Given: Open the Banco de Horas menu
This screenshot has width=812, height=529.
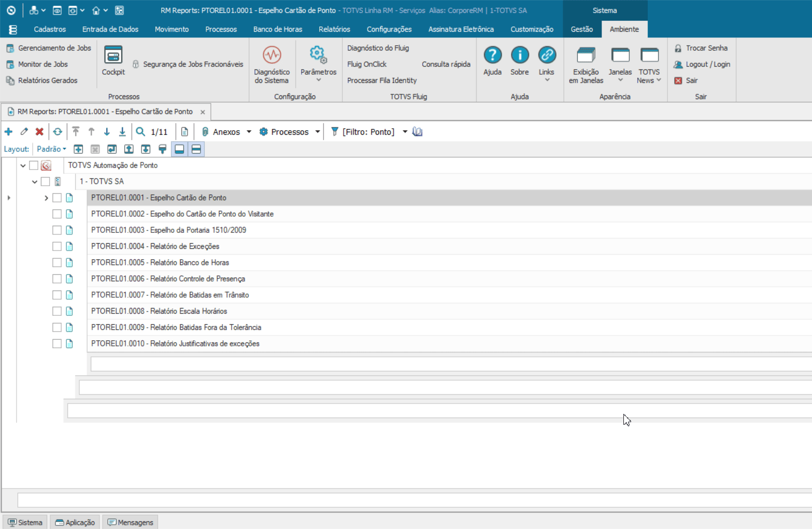Looking at the screenshot, I should [x=278, y=29].
